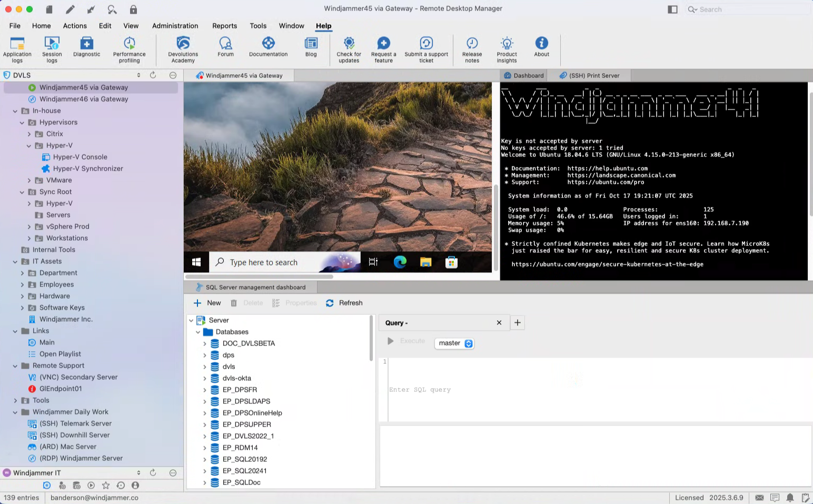Click the notification bell in status bar

click(790, 498)
